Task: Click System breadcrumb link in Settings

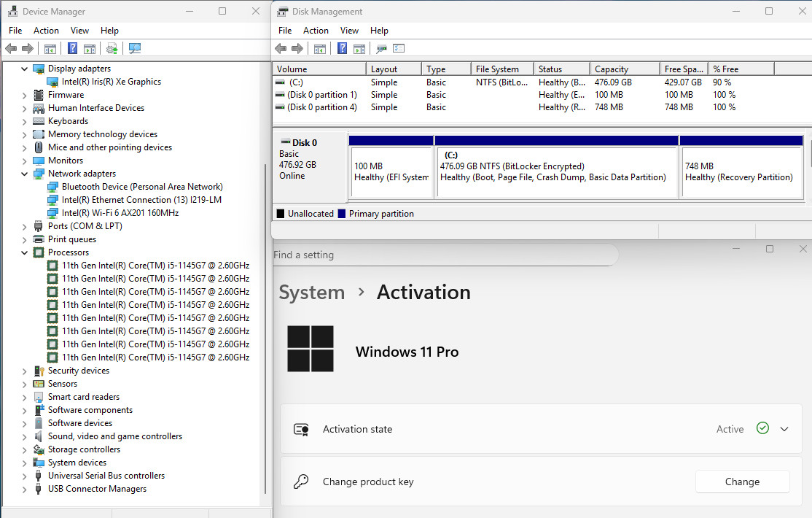Action: 312,293
